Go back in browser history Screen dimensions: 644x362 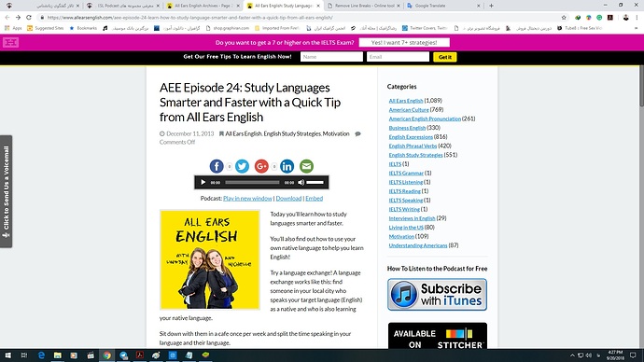tap(7, 17)
